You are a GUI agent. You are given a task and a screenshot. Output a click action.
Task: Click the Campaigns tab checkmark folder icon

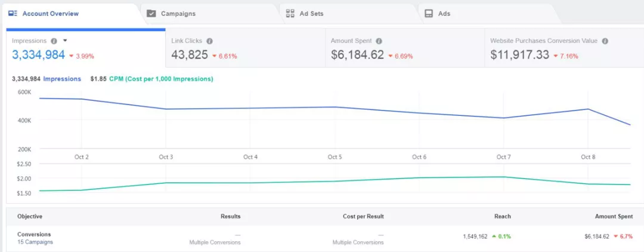click(x=151, y=13)
